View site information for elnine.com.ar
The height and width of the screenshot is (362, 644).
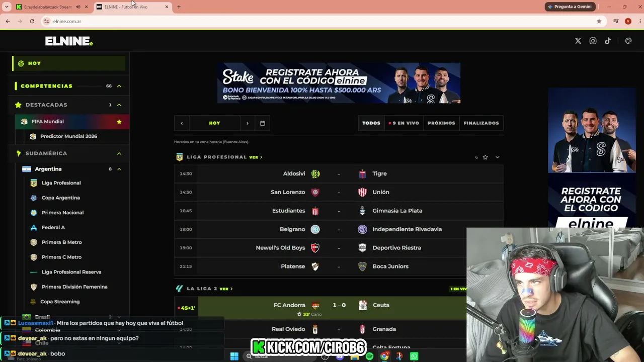coord(46,21)
